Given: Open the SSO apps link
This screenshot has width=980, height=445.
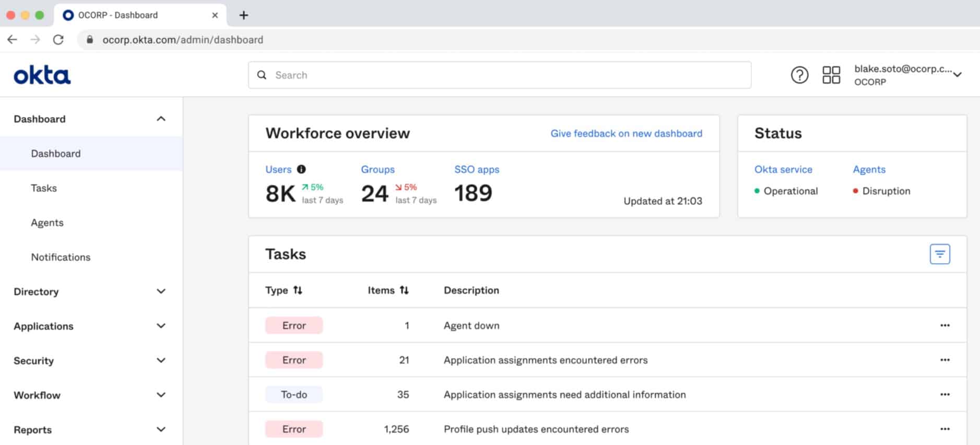Looking at the screenshot, I should pos(477,169).
